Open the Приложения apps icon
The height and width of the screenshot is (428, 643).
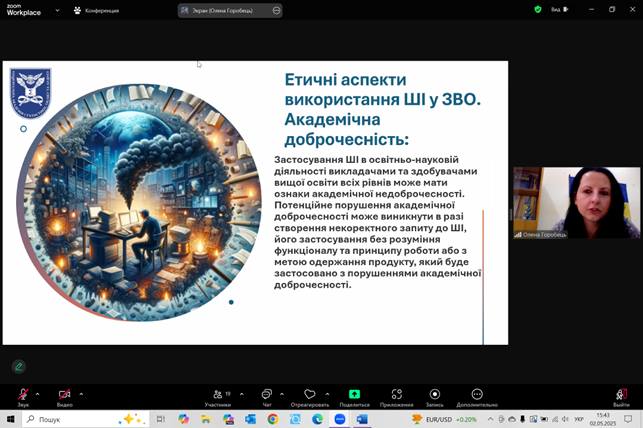pyautogui.click(x=396, y=395)
